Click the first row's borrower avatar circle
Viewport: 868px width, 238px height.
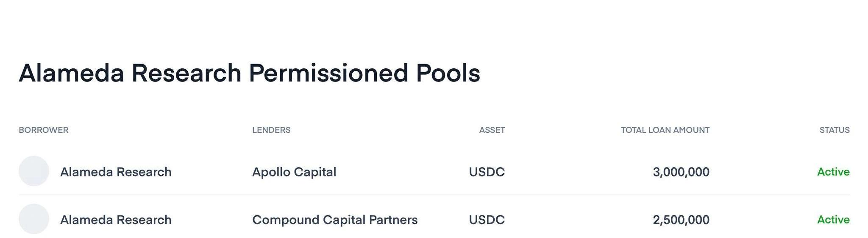point(34,171)
